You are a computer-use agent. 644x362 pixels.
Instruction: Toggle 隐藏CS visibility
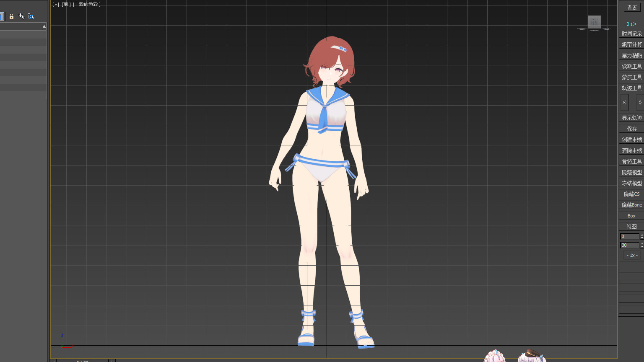(631, 194)
